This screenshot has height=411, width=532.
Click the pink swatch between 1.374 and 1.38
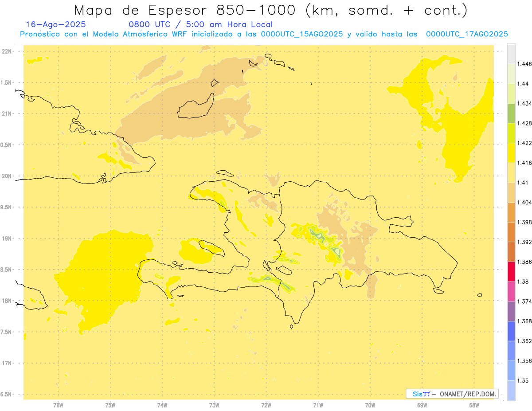click(511, 291)
